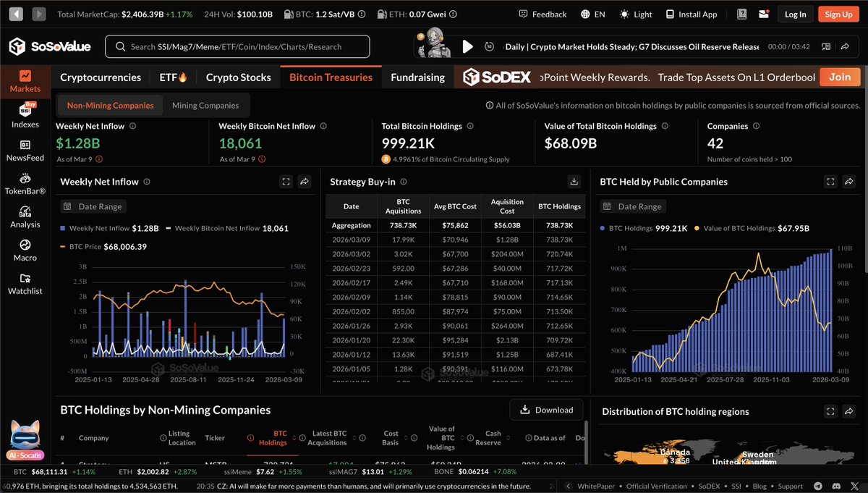Download the BTC holdings table

pyautogui.click(x=546, y=410)
